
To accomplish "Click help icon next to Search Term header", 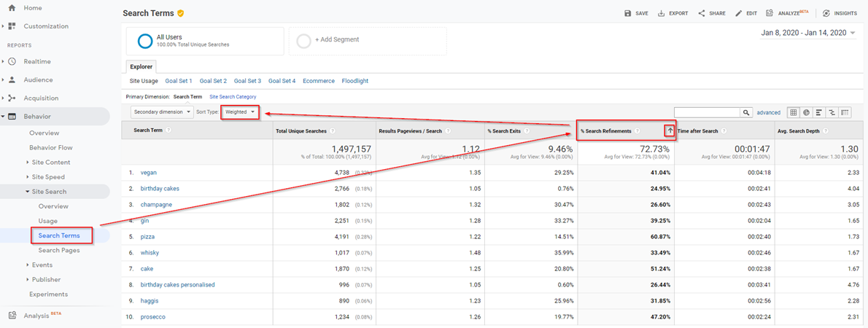I will point(168,130).
